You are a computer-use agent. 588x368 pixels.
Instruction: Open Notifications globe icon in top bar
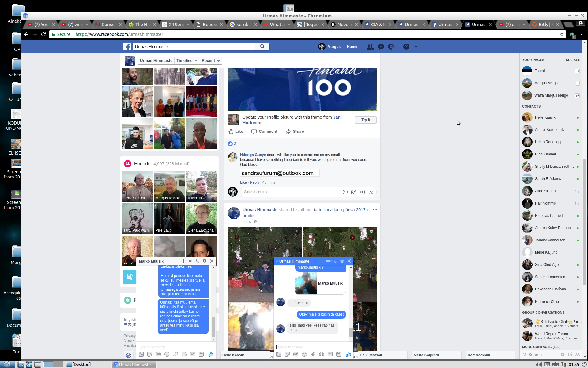coord(391,47)
